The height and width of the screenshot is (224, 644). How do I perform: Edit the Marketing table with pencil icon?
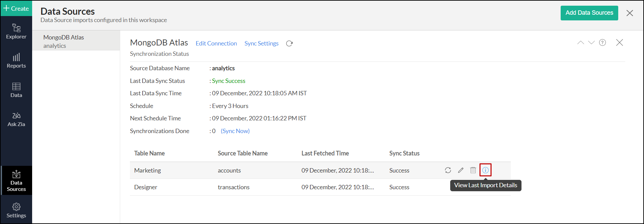(x=461, y=170)
